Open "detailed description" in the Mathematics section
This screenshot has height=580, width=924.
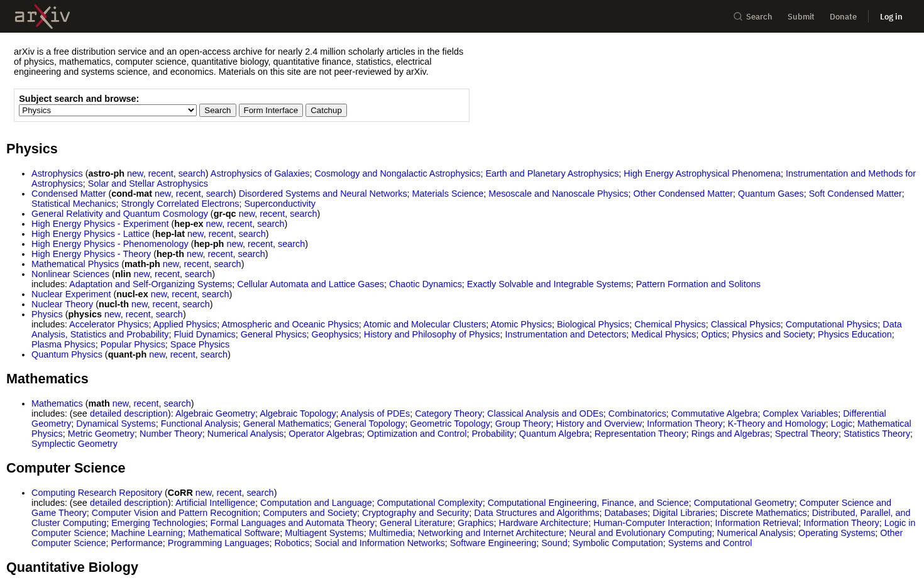tap(128, 413)
